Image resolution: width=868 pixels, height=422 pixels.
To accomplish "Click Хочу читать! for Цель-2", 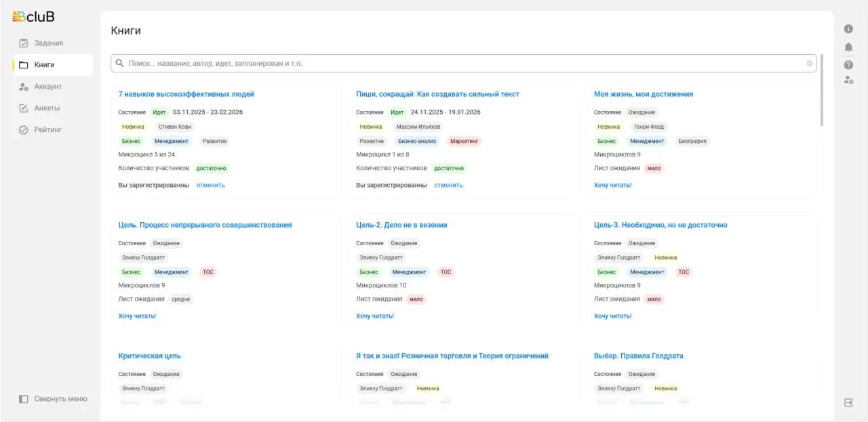I will point(375,316).
